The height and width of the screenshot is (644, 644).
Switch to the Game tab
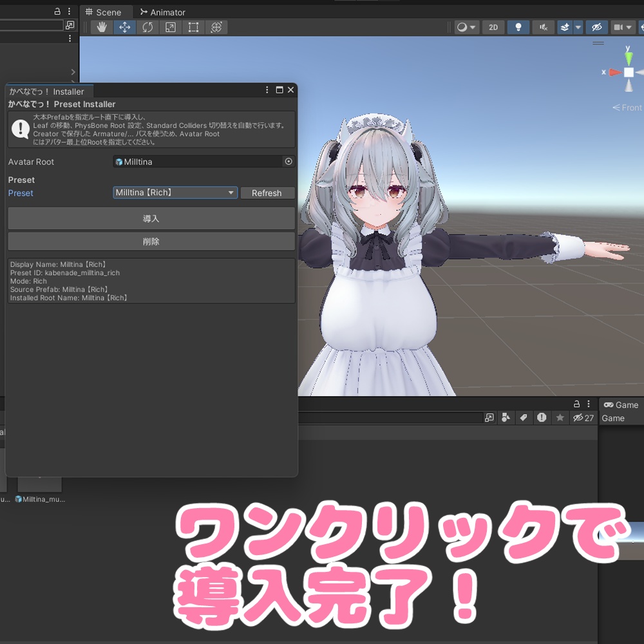point(622,404)
